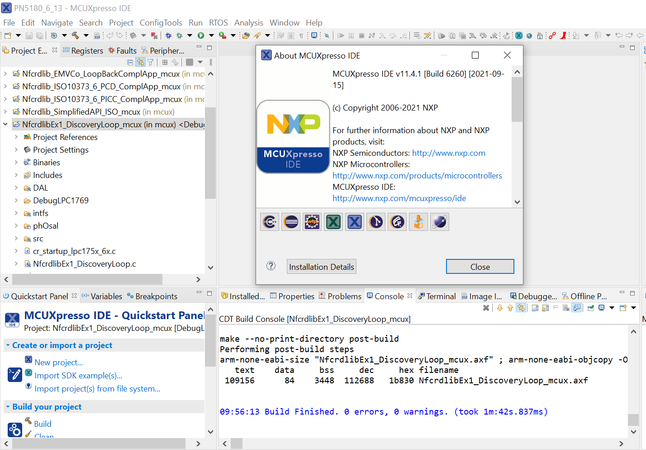Click the red boot icon in toolbar
Image resolution: width=646 pixels, height=450 pixels.
click(563, 35)
